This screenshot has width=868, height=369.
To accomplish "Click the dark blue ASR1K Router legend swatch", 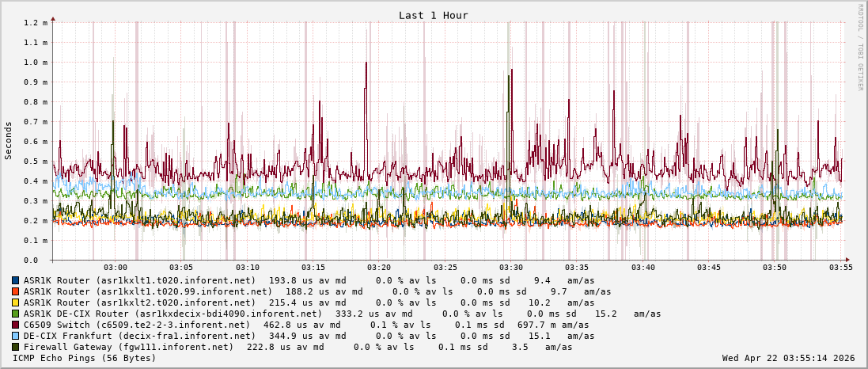I will 16,280.
